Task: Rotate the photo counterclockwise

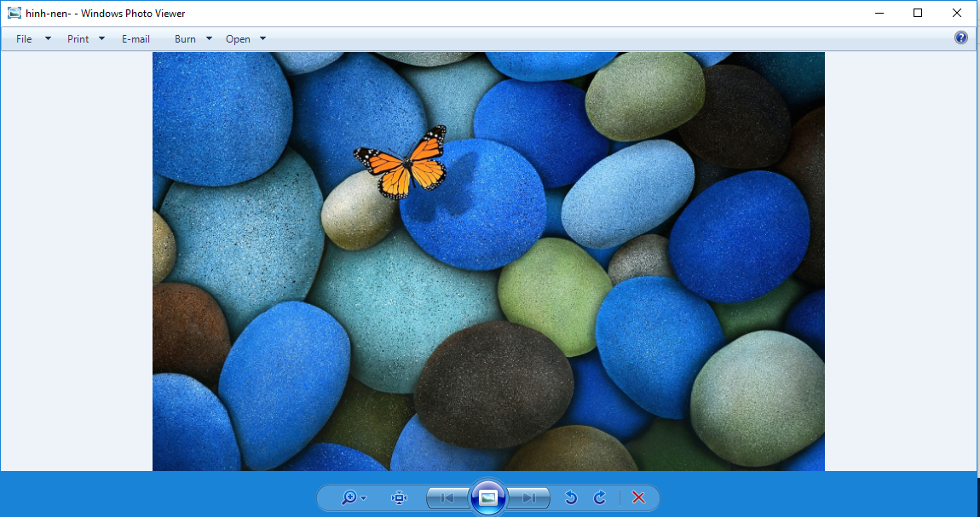Action: [x=571, y=497]
